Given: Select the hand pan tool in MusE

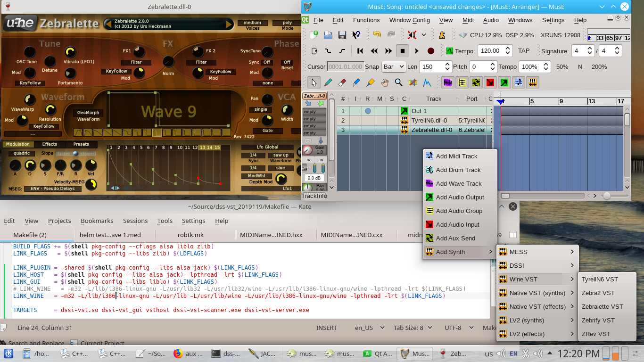Looking at the screenshot, I should 384,82.
